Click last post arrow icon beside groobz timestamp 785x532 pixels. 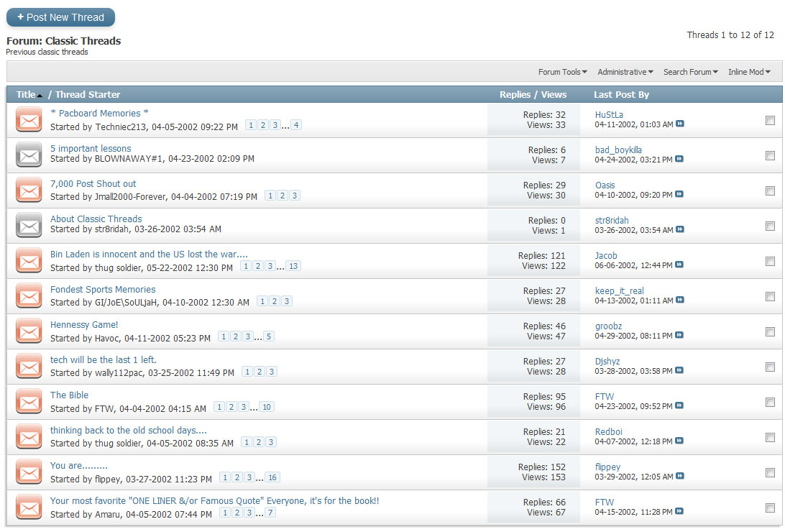click(680, 336)
